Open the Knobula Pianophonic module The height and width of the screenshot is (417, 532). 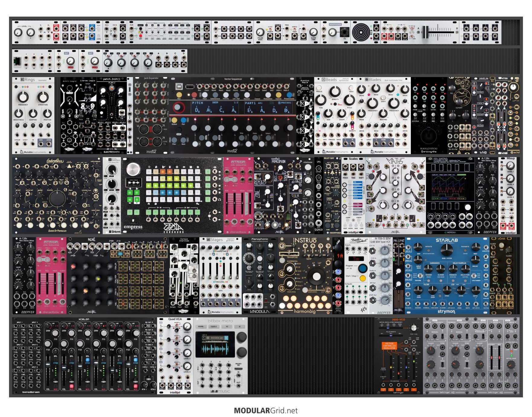260,276
